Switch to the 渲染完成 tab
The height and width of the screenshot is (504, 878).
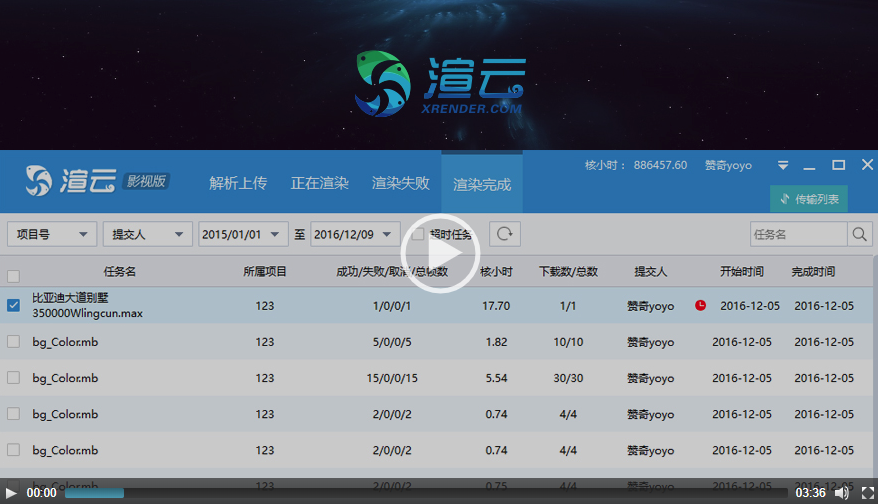click(482, 184)
